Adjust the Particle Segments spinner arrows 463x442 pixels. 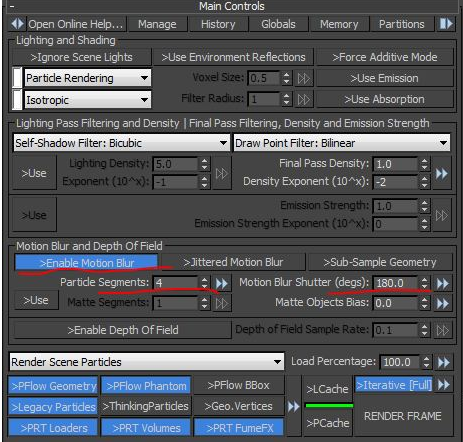[204, 283]
